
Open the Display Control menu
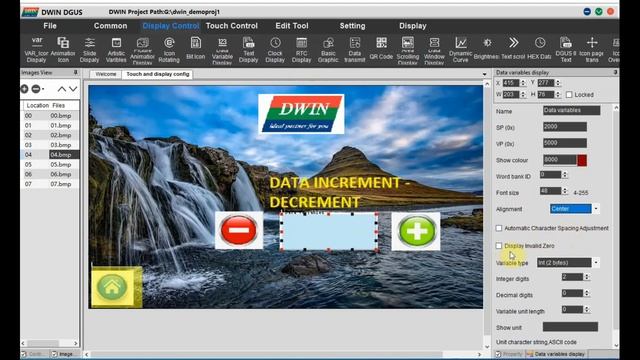(171, 26)
